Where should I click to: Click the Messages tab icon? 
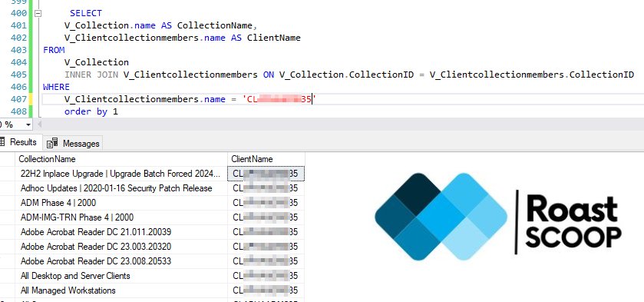(x=52, y=143)
